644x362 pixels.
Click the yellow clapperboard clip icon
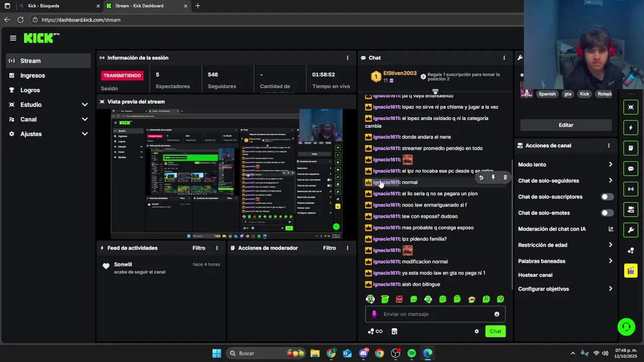(631, 271)
